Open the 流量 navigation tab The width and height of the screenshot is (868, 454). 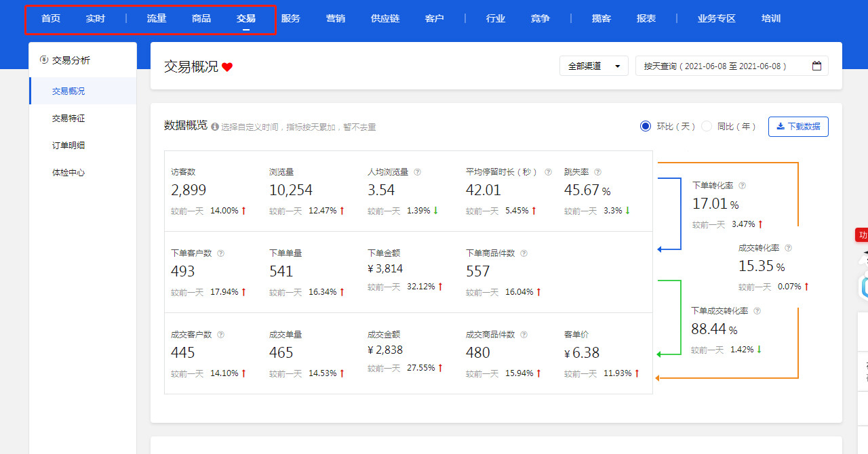coord(157,18)
